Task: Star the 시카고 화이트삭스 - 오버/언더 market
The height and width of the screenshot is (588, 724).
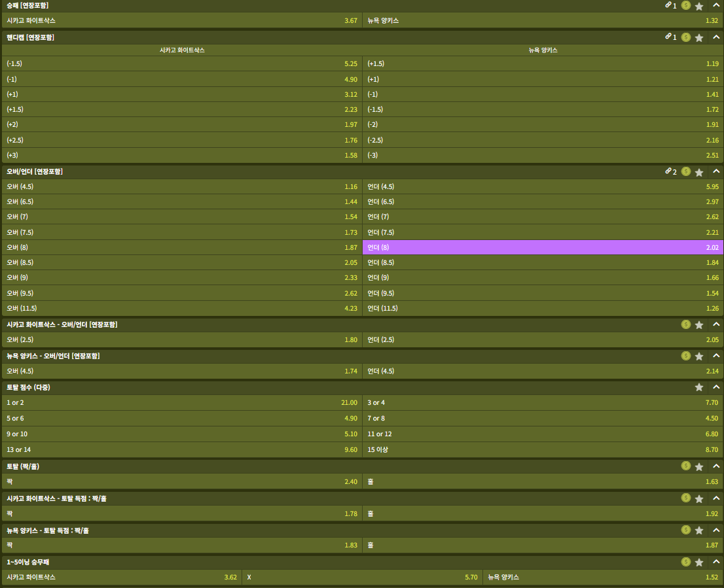Action: point(700,325)
